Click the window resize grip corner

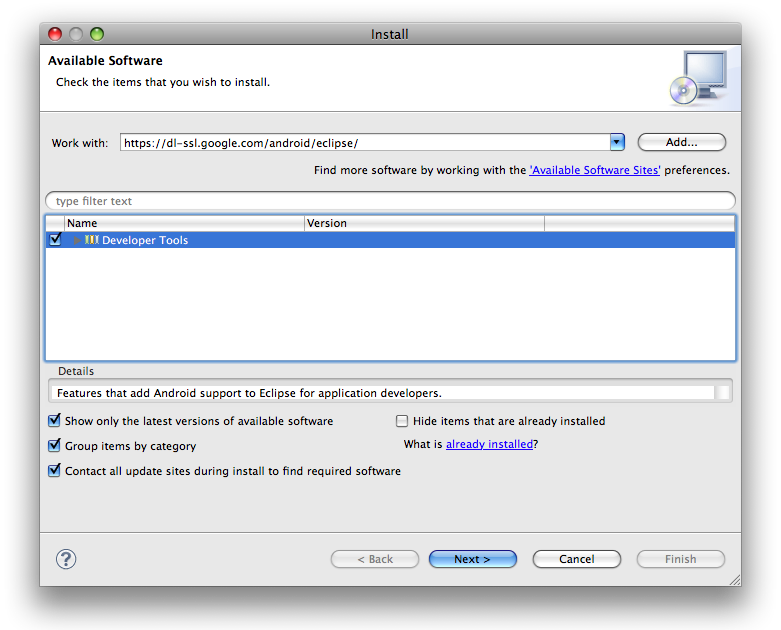click(x=735, y=580)
